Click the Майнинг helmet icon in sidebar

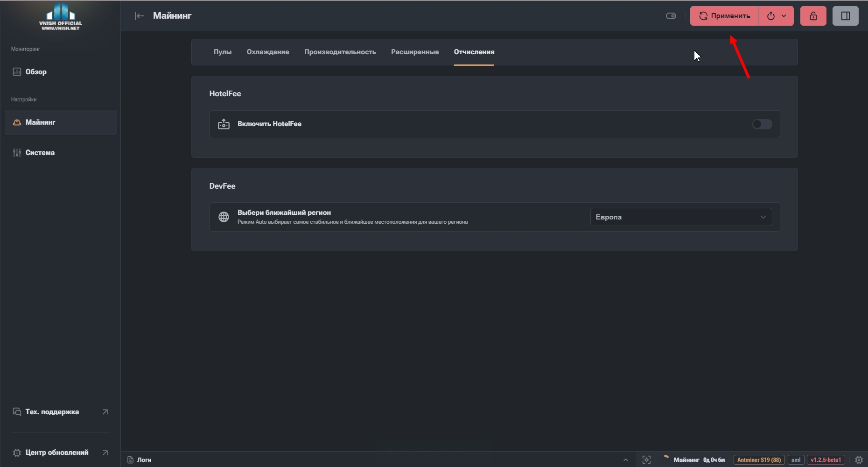17,122
